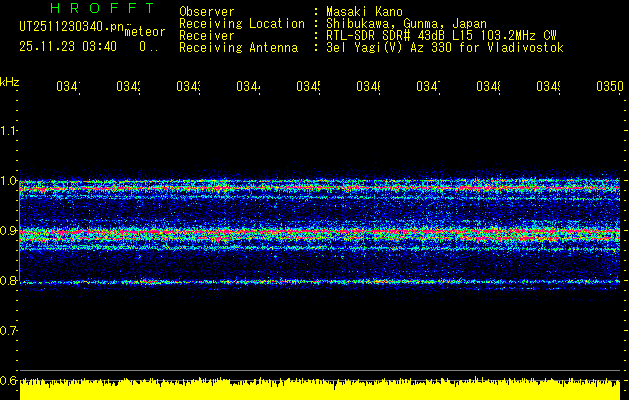
Task: Select the RTL-SDR receiver description
Action: click(441, 35)
